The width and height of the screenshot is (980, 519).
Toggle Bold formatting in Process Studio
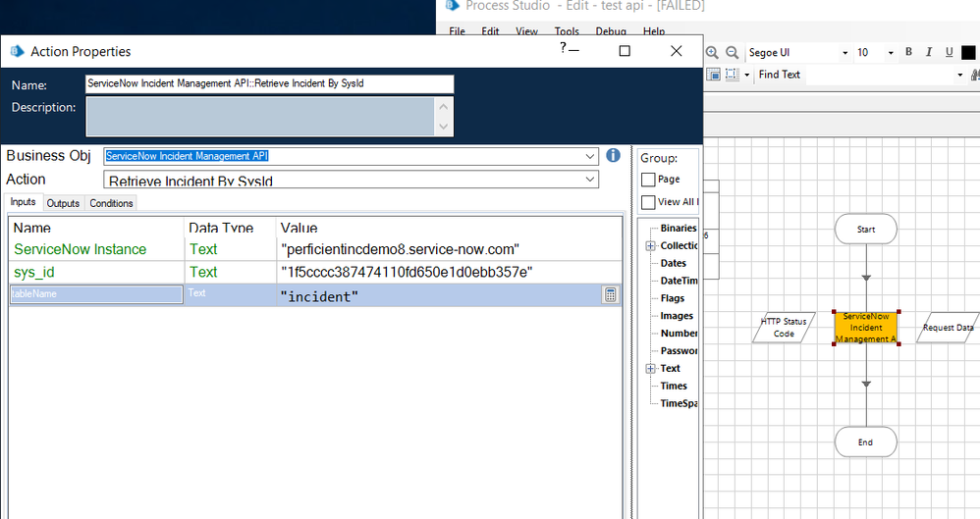[x=908, y=52]
